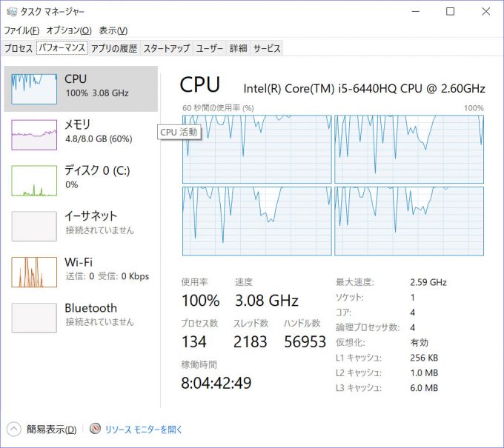Image resolution: width=504 pixels, height=448 pixels.
Task: Click the Wi-Fi activity graph thumbnail
Action: coord(34,272)
